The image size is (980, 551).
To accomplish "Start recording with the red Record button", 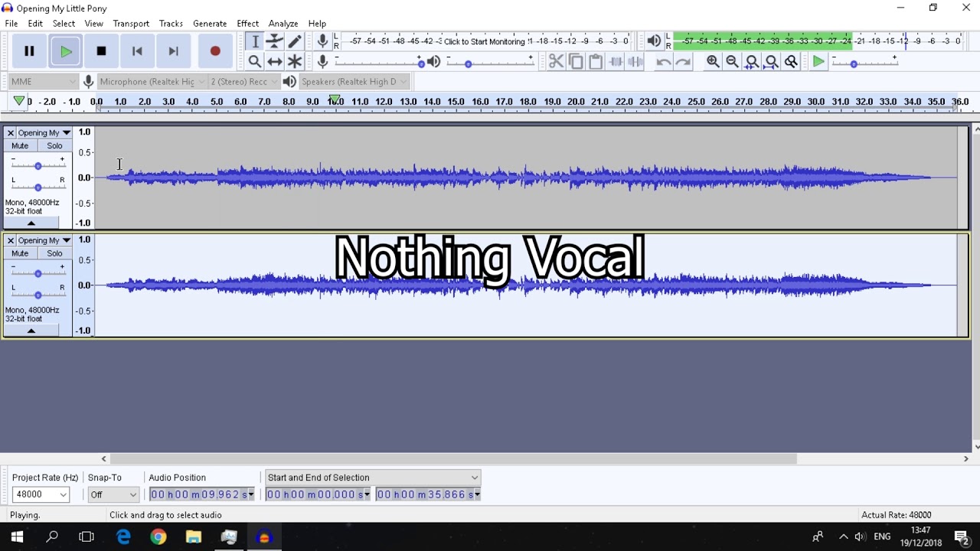I will coord(215,51).
